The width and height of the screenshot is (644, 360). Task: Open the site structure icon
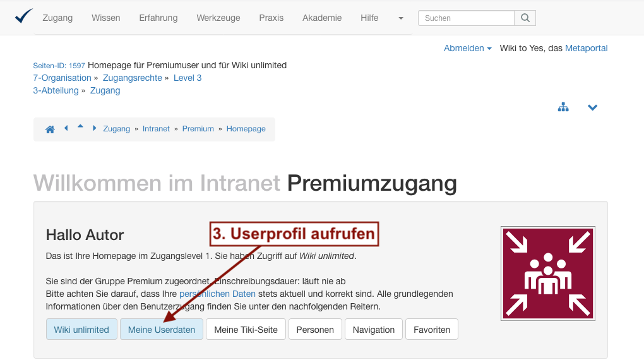click(563, 107)
